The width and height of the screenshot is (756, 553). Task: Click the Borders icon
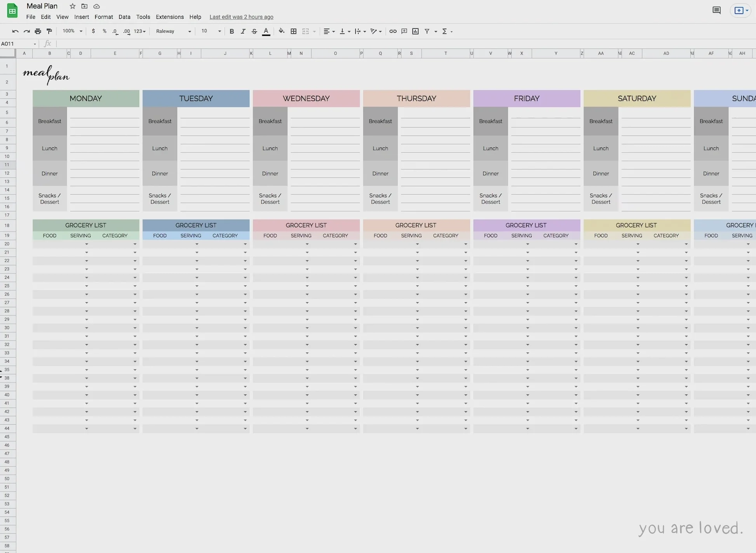(293, 31)
